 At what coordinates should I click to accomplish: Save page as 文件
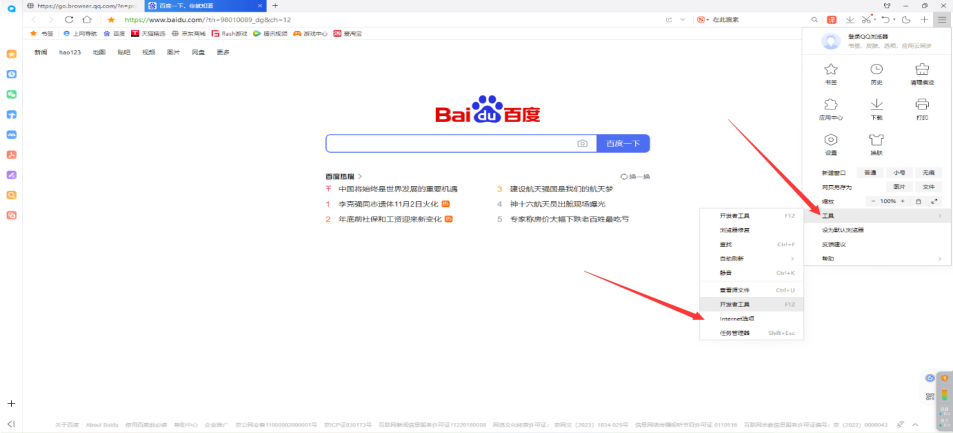[x=928, y=187]
